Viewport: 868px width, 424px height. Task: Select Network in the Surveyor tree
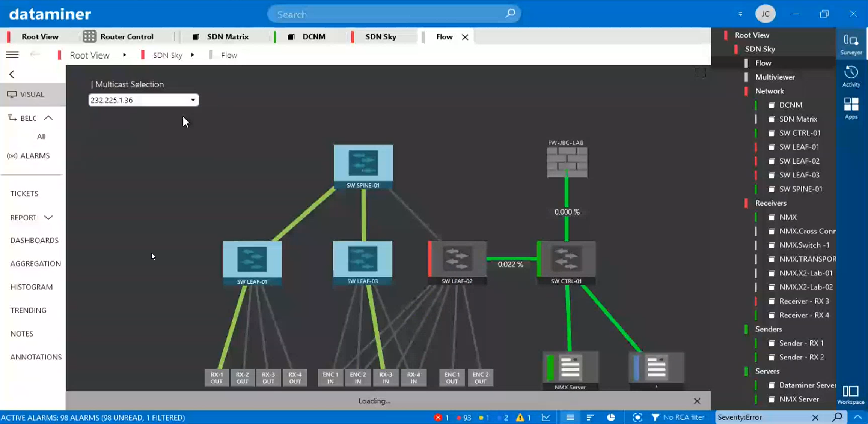(770, 91)
